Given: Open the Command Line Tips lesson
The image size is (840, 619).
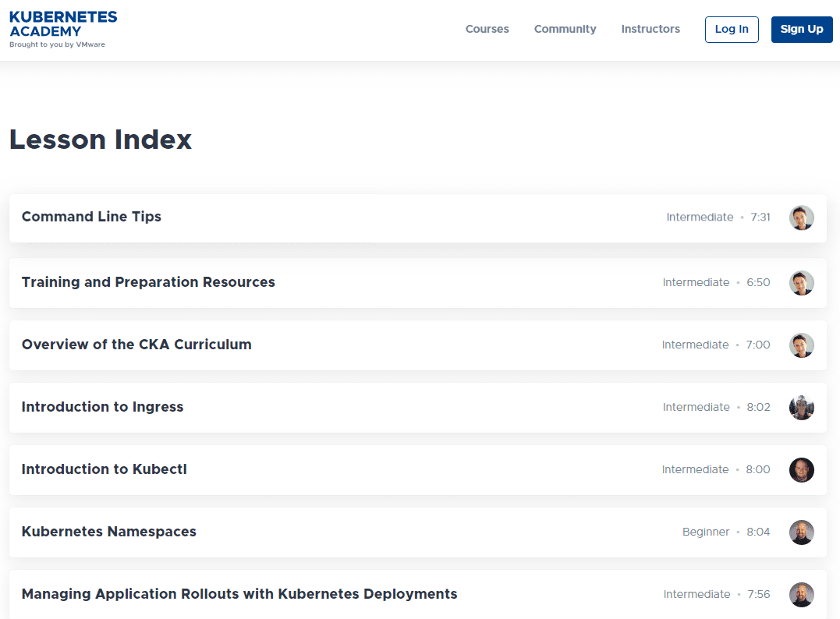Looking at the screenshot, I should point(91,217).
